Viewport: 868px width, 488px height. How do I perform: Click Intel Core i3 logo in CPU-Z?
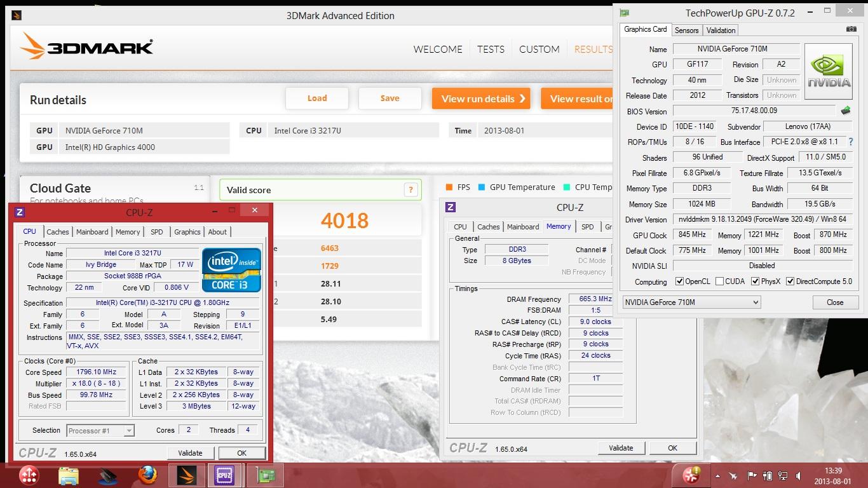click(x=231, y=269)
